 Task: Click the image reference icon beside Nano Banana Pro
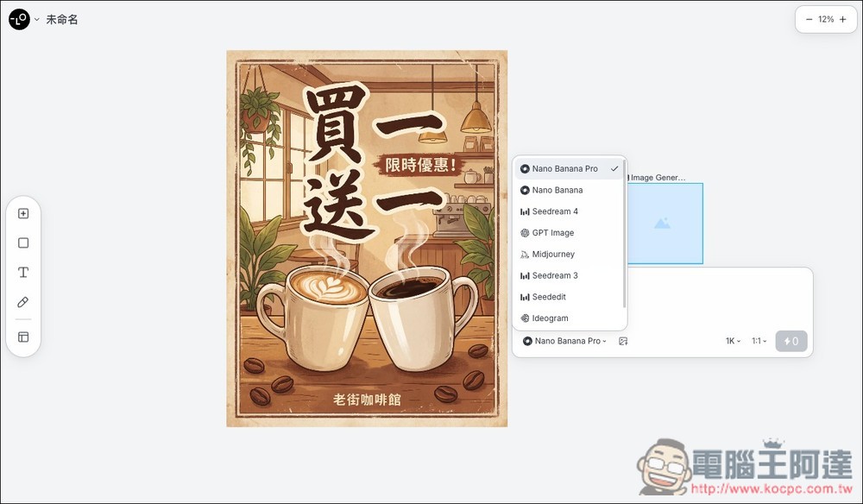[x=623, y=341]
